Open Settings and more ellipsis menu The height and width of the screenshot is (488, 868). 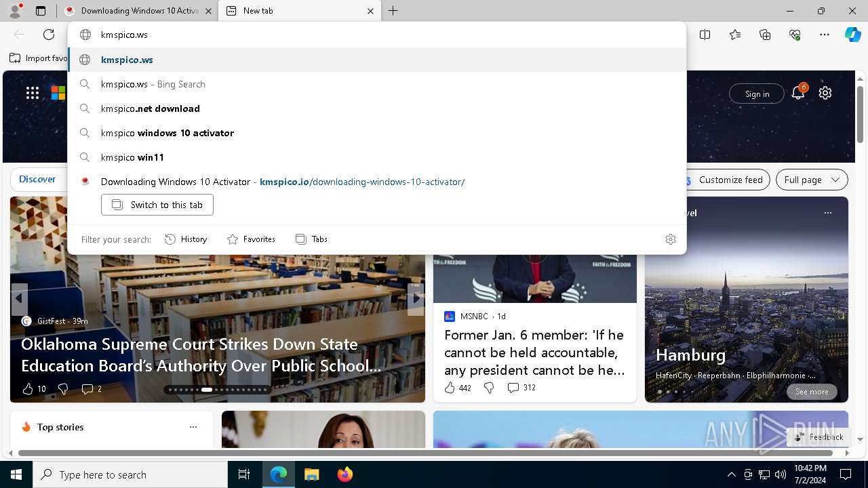tap(825, 35)
